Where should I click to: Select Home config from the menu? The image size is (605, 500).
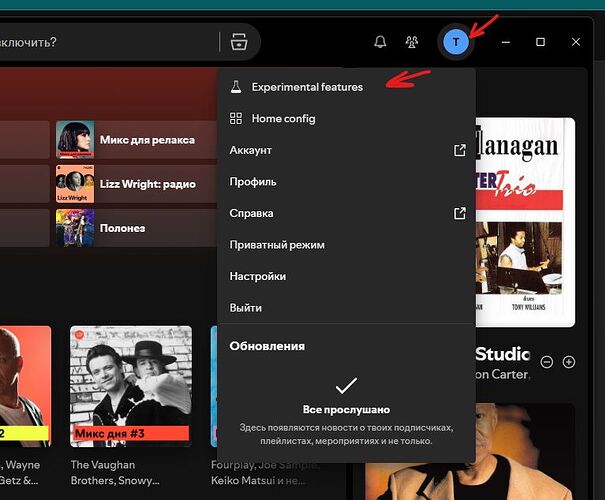click(346, 118)
